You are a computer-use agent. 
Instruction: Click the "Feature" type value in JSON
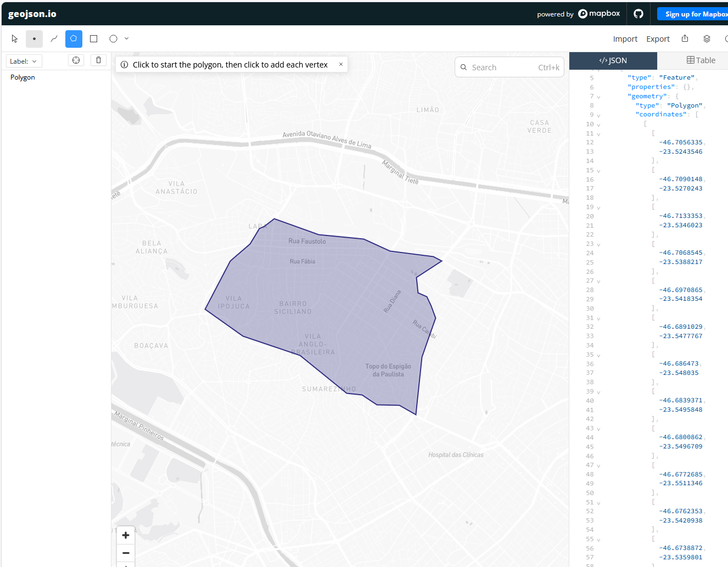(x=676, y=77)
